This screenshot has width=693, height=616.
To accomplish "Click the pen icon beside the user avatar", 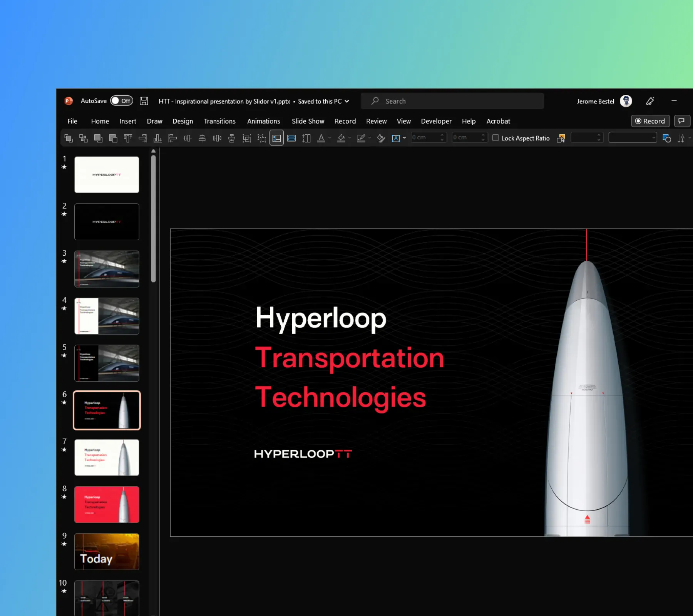I will 650,101.
